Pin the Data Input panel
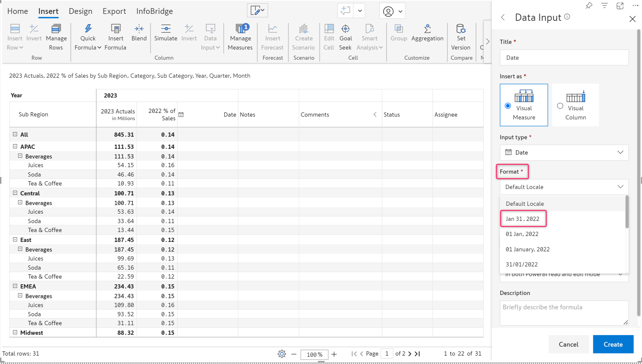Viewport: 642px width, 364px height. 588,6
